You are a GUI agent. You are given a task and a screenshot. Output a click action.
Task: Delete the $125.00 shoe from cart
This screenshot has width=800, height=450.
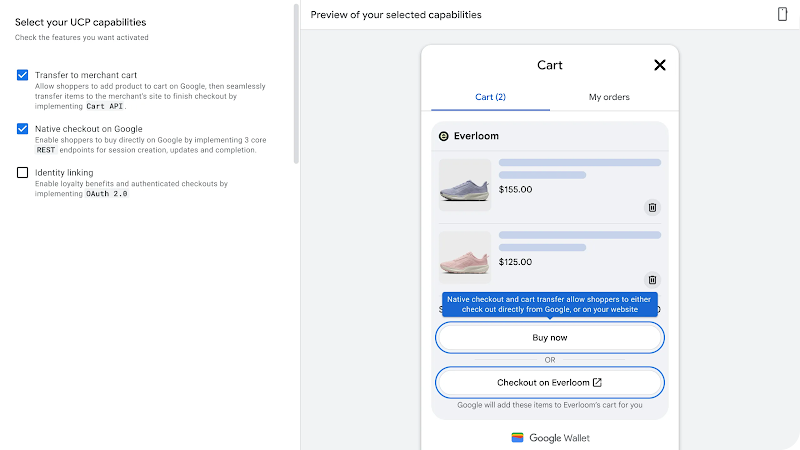pyautogui.click(x=652, y=280)
